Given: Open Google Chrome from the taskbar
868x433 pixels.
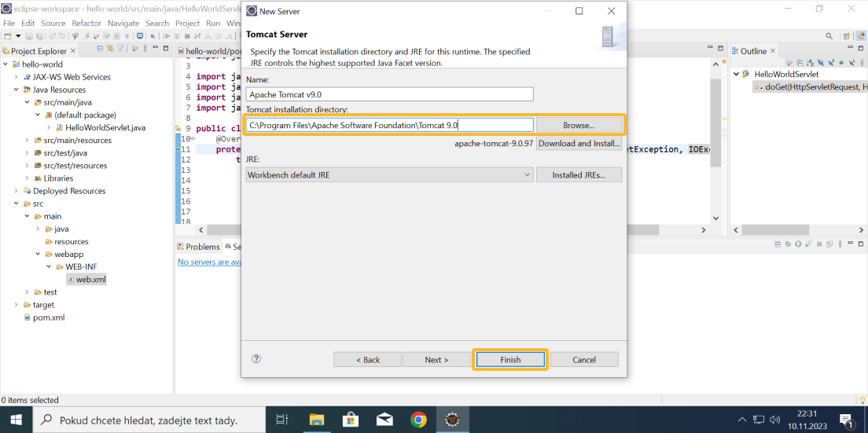Looking at the screenshot, I should coord(418,420).
